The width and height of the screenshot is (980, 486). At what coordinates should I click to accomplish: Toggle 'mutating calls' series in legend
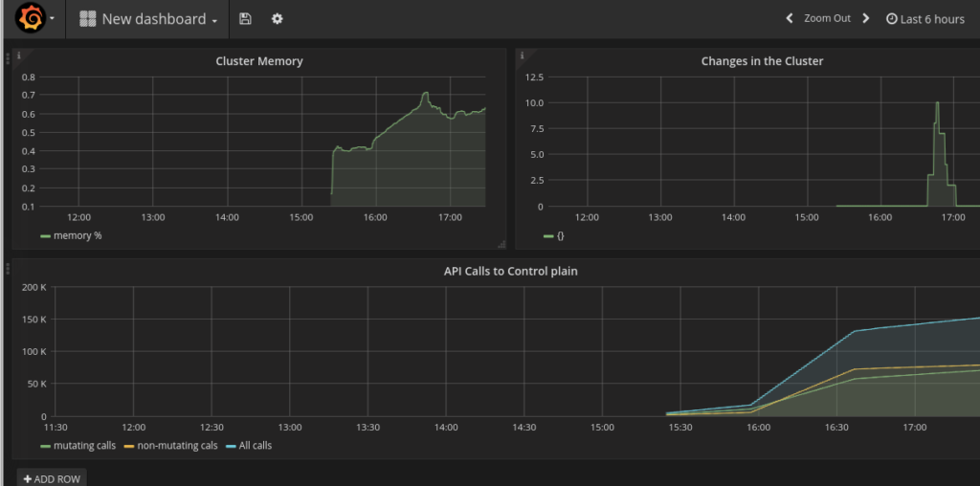coord(80,446)
